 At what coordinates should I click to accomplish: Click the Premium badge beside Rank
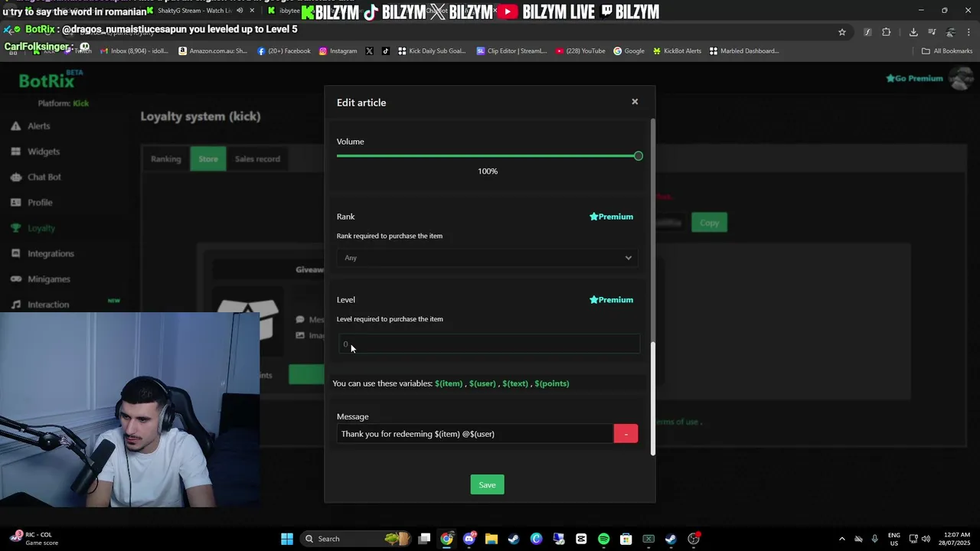point(611,217)
